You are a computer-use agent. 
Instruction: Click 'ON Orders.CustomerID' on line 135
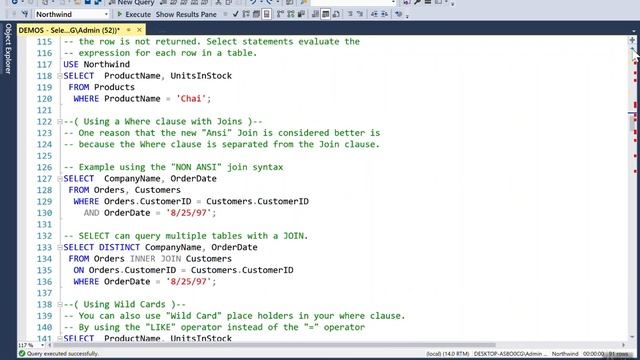[124, 270]
